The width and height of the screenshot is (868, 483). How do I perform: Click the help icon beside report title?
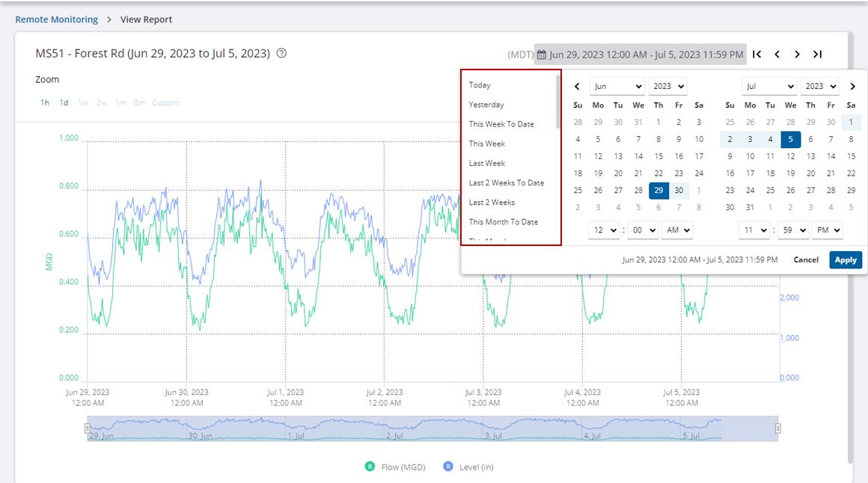[x=281, y=54]
